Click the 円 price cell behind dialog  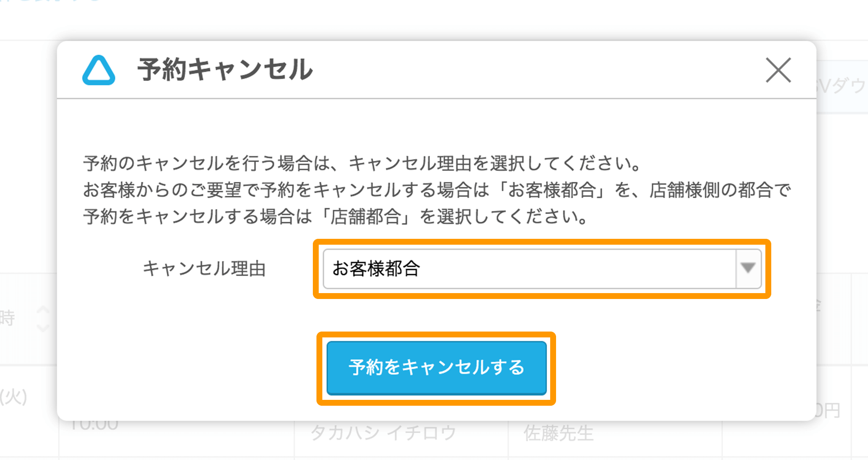pos(830,411)
